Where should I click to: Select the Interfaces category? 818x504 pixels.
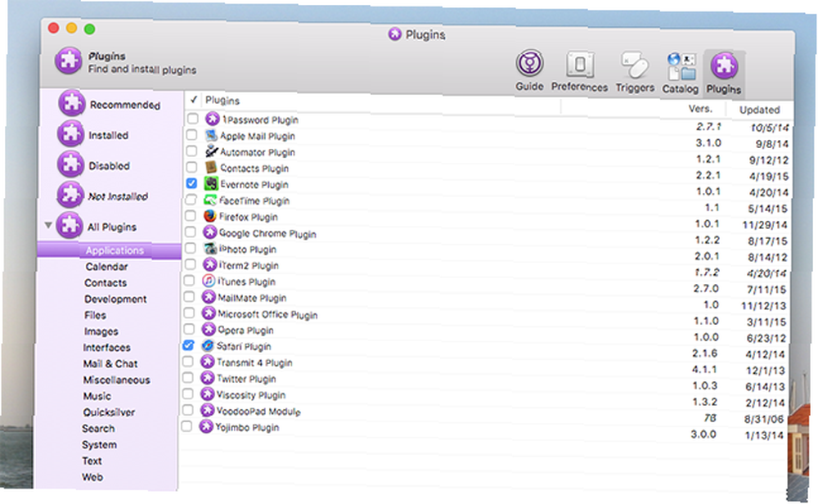point(106,347)
